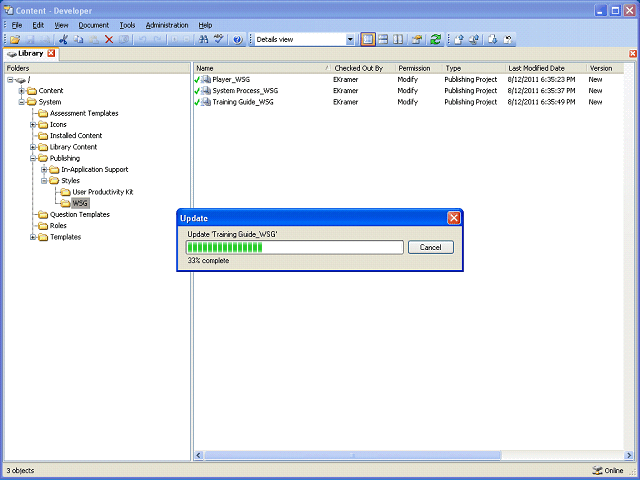The height and width of the screenshot is (480, 640).
Task: Select the Training Guide_WSG row
Action: coord(408,102)
